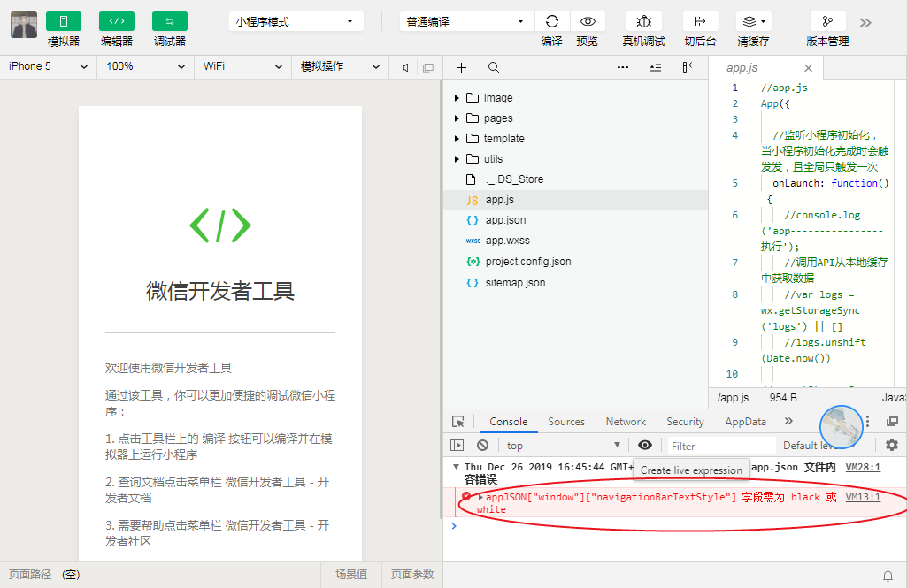This screenshot has height=588, width=907.
Task: Open file tree more options ellipsis
Action: tap(622, 68)
